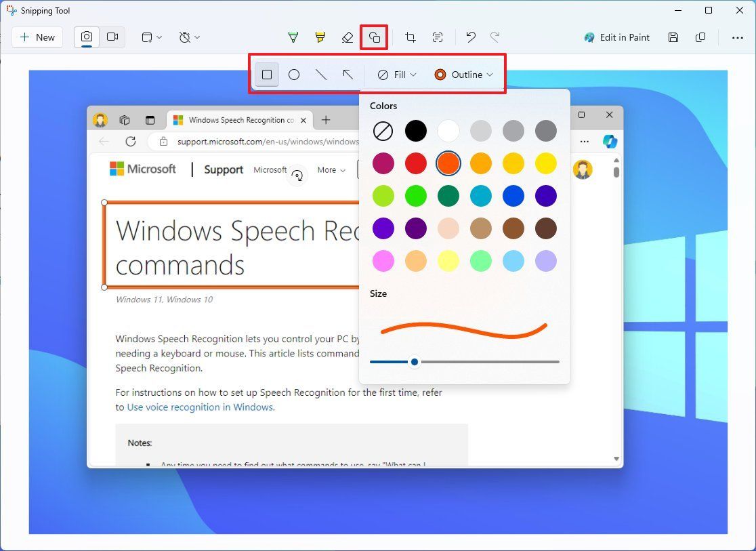
Task: Pick the black outline color
Action: point(416,131)
